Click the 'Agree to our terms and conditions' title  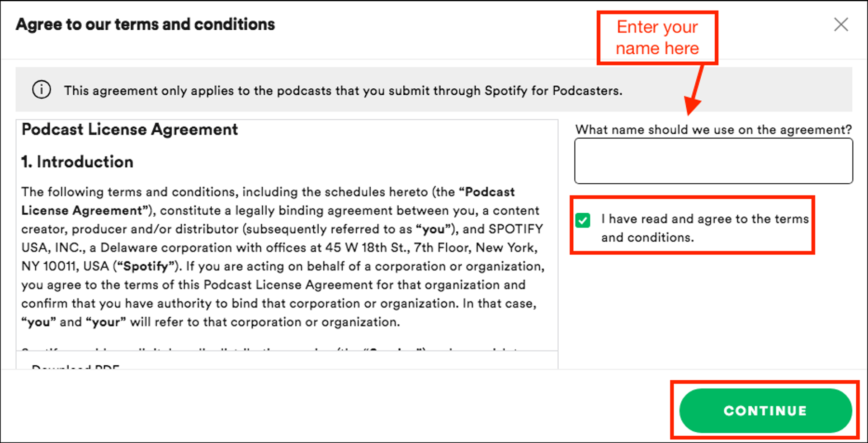[146, 24]
